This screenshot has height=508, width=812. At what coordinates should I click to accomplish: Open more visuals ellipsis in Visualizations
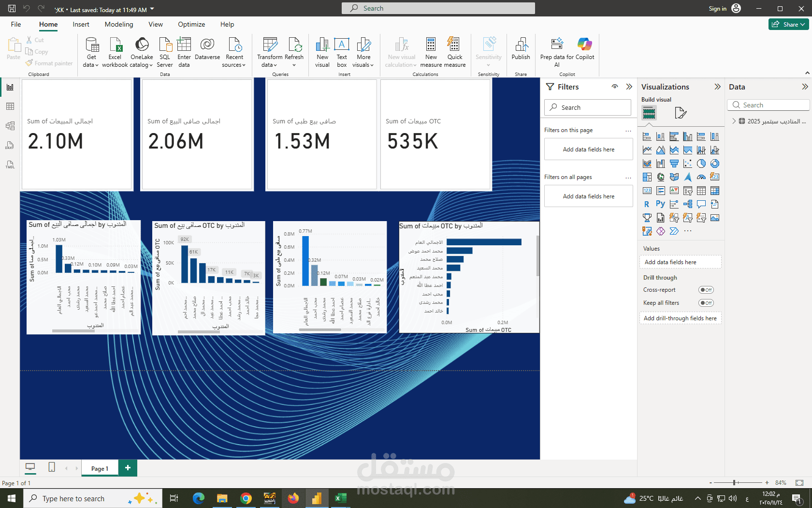(x=687, y=232)
